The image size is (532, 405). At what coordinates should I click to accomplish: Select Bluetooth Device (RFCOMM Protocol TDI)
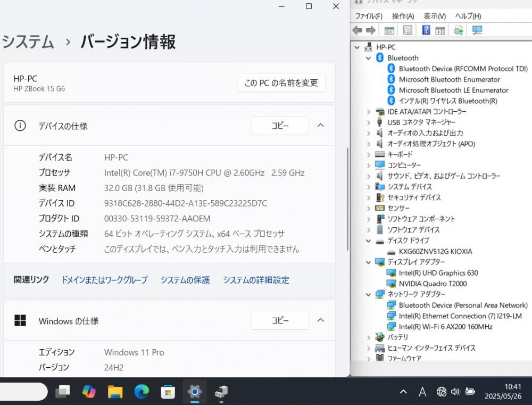(463, 69)
